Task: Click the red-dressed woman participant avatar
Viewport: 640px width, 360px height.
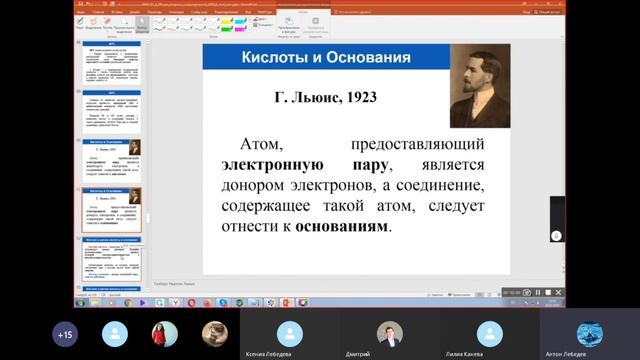Action: pyautogui.click(x=165, y=334)
